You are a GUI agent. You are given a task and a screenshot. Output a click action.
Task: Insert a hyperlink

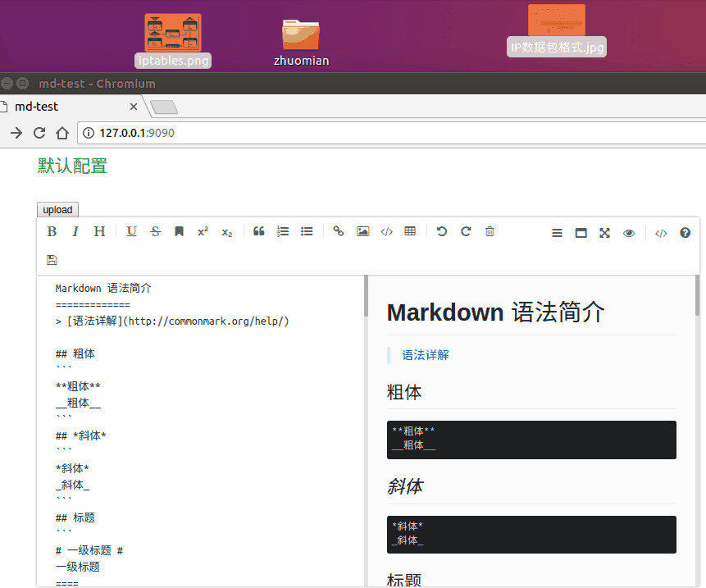coord(339,232)
